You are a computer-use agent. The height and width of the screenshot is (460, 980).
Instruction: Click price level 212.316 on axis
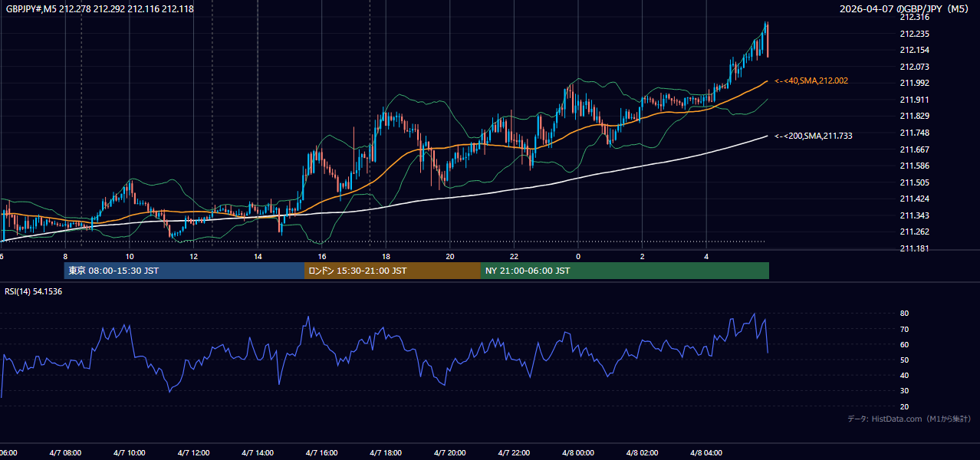[914, 17]
